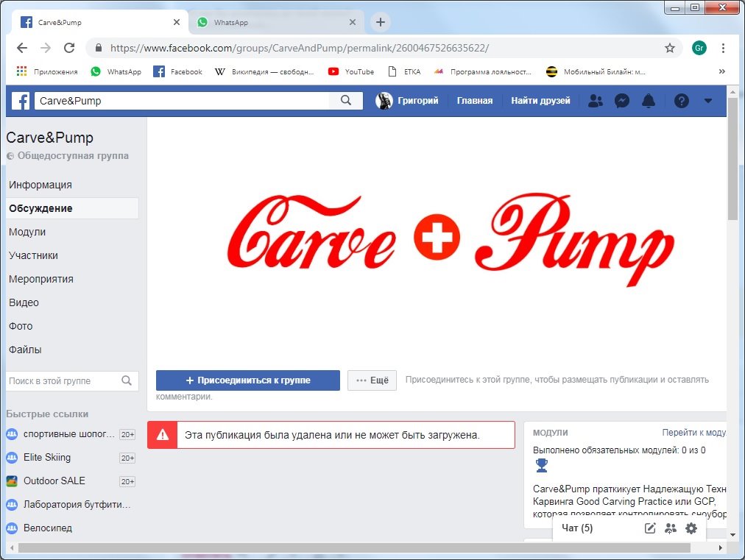Open Найти друзей link in header
The width and height of the screenshot is (745, 560).
[540, 101]
